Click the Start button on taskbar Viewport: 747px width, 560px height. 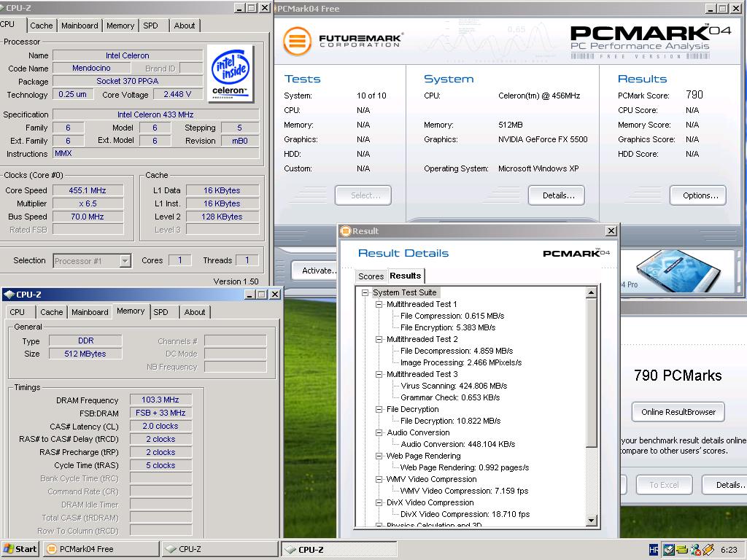[20, 549]
